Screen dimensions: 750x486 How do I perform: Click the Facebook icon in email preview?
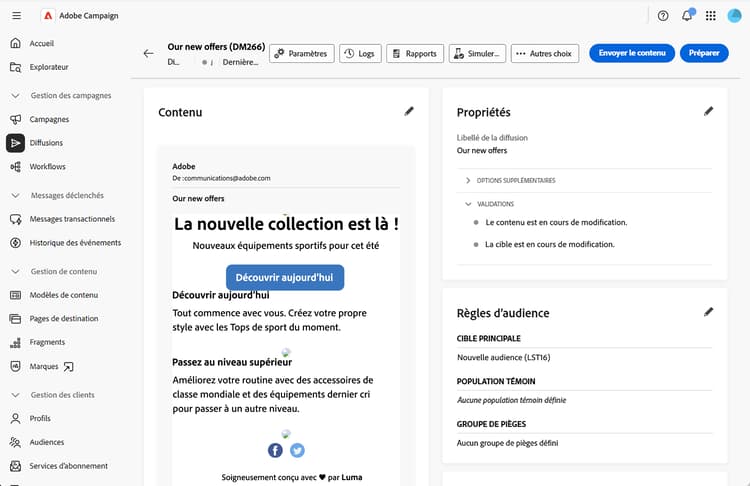275,450
